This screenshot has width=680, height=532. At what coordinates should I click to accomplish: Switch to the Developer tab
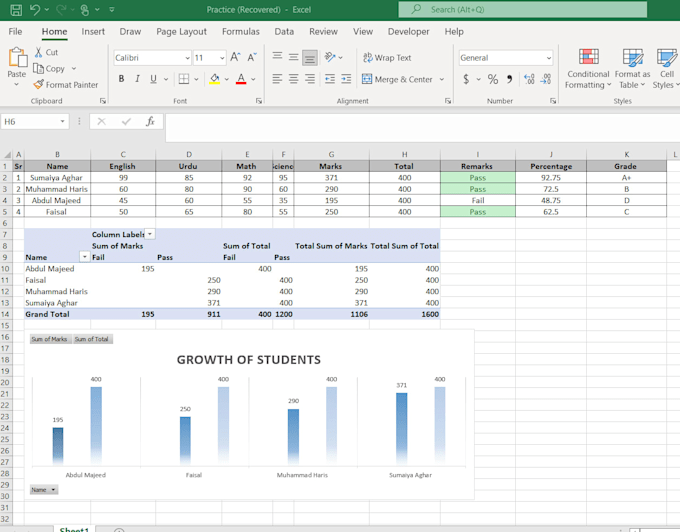[x=409, y=32]
